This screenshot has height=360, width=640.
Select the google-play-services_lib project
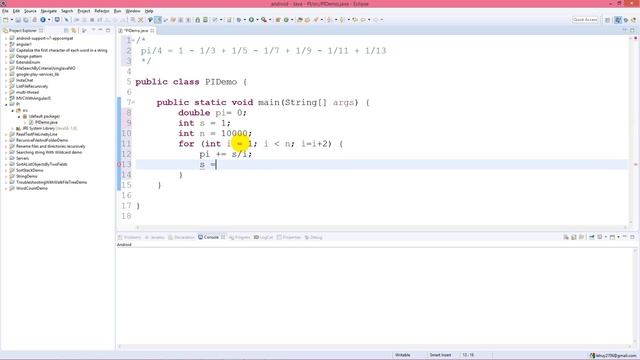click(x=37, y=74)
